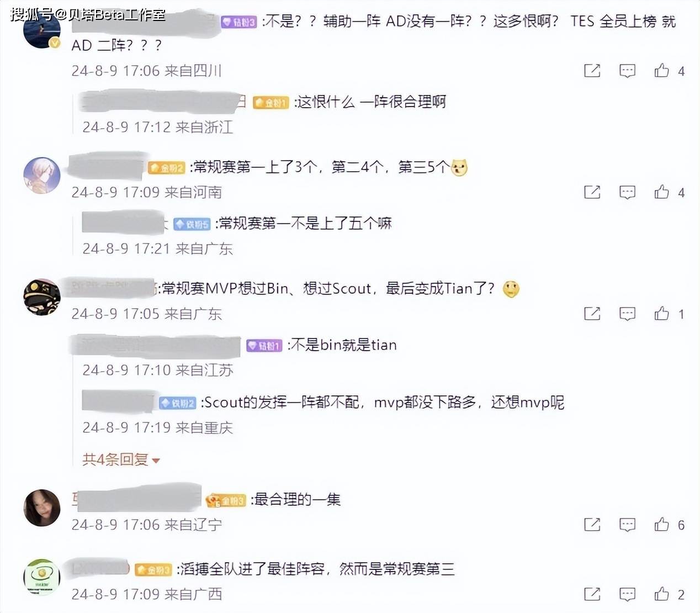Reply to the 常规赛MVP comment

coord(627,314)
